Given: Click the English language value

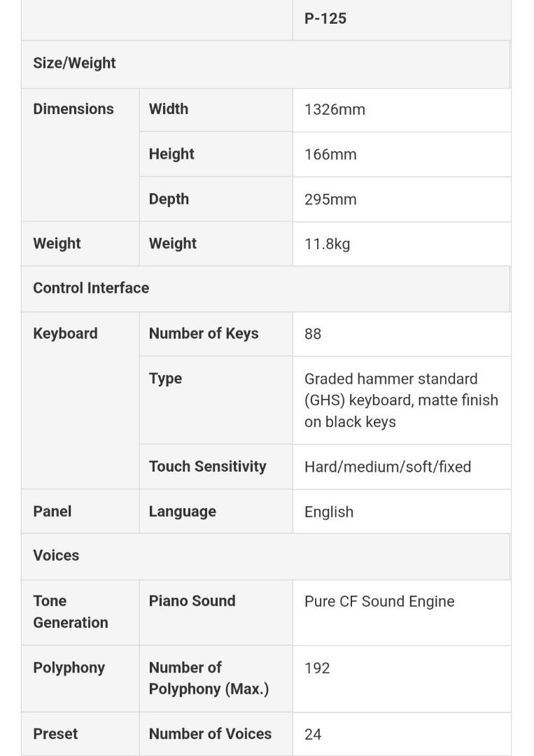Looking at the screenshot, I should pos(329,512).
